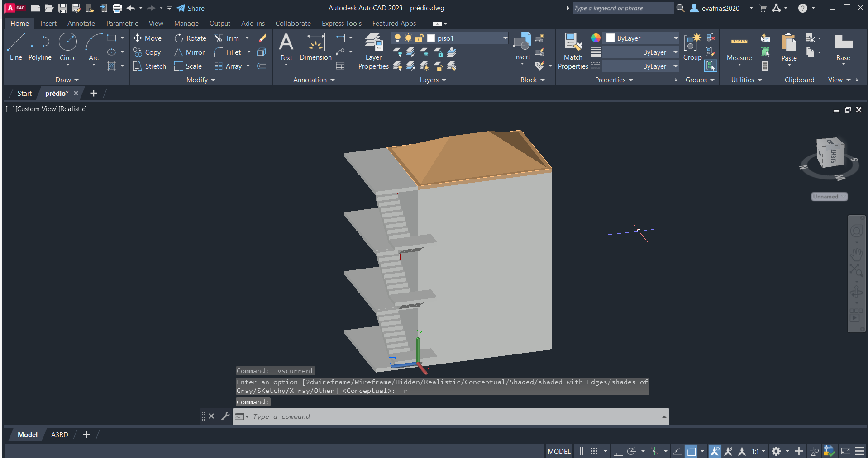The width and height of the screenshot is (868, 458).
Task: Choose the Mirror modify tool
Action: click(190, 52)
